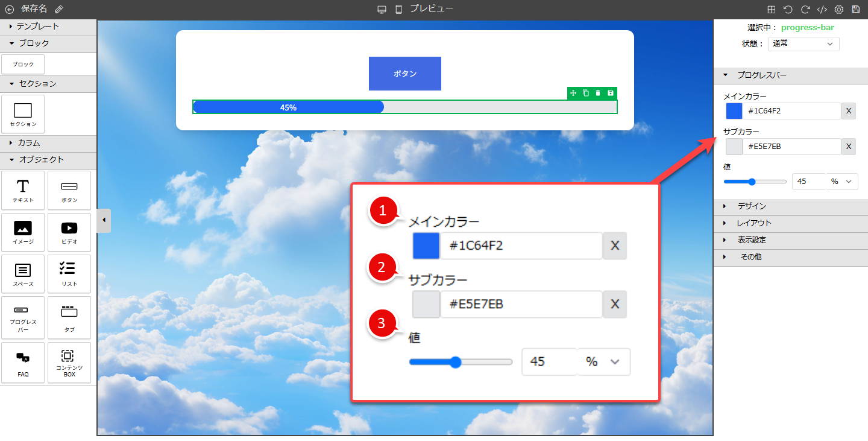Open the code view with the </> icon
Image resolution: width=868 pixels, height=441 pixels.
pyautogui.click(x=822, y=9)
